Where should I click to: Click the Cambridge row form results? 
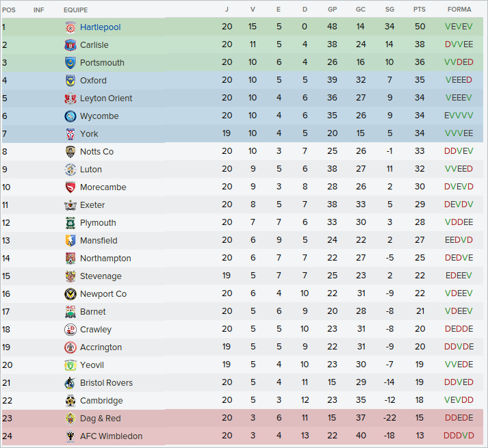tap(459, 401)
